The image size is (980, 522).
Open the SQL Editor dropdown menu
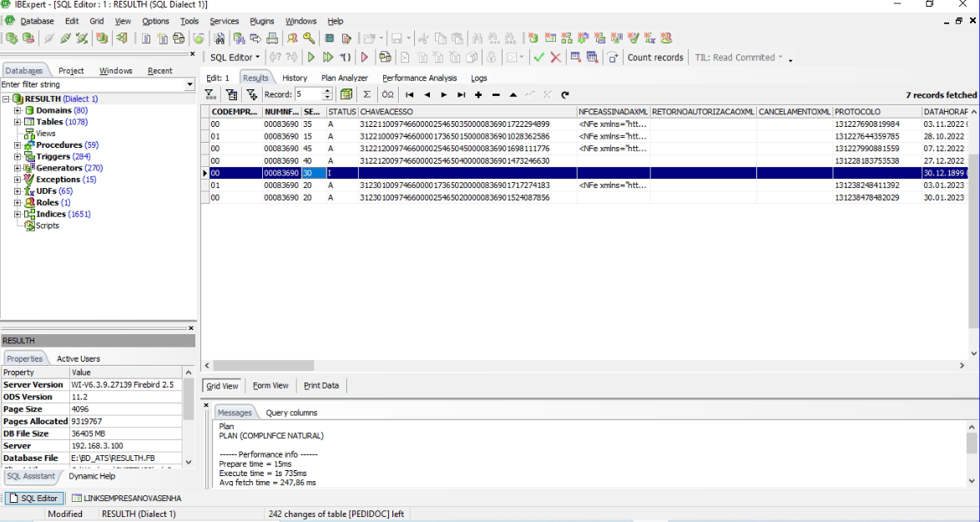[235, 58]
